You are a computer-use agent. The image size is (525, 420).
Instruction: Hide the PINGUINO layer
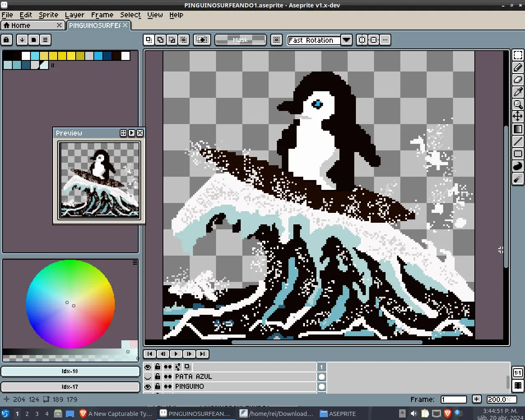pos(148,386)
